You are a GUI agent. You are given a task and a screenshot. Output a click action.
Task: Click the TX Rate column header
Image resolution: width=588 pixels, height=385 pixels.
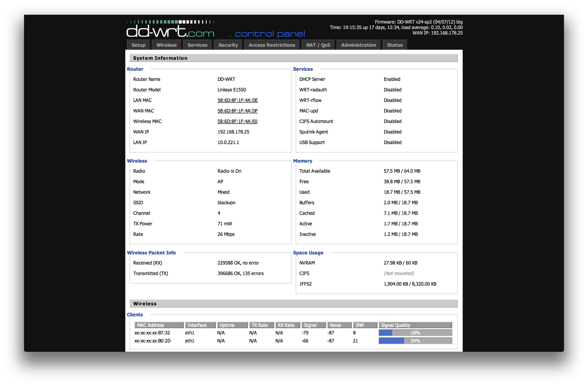262,325
